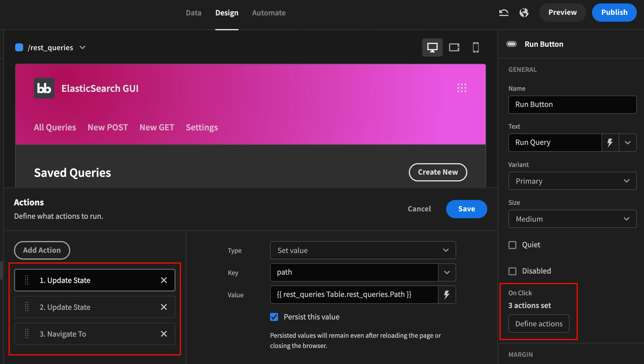Switch to mobile phone preview icon

click(476, 47)
